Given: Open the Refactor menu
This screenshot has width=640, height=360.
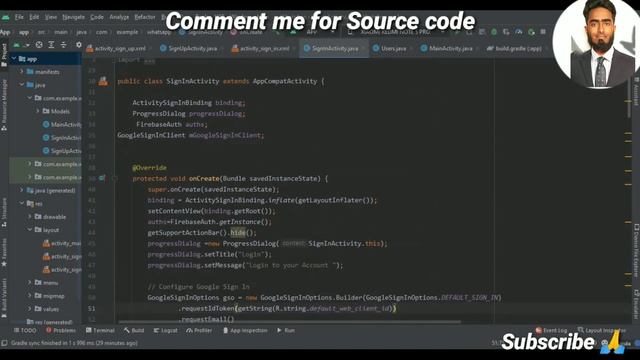Looking at the screenshot, I should tap(145, 17).
